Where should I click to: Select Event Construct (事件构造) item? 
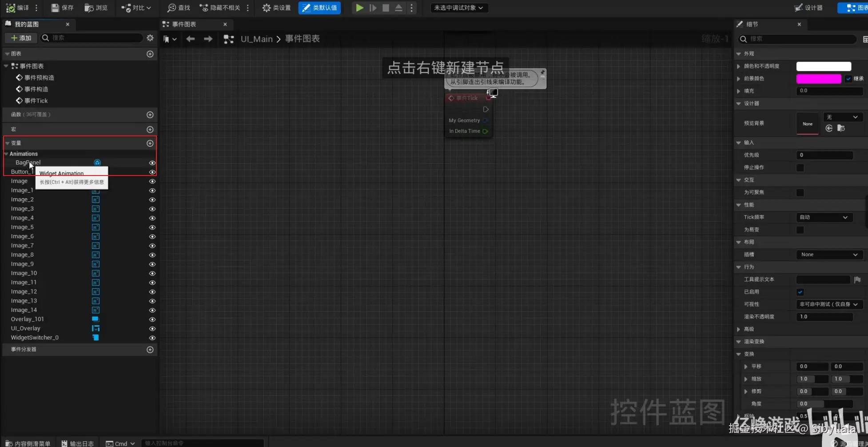[36, 89]
